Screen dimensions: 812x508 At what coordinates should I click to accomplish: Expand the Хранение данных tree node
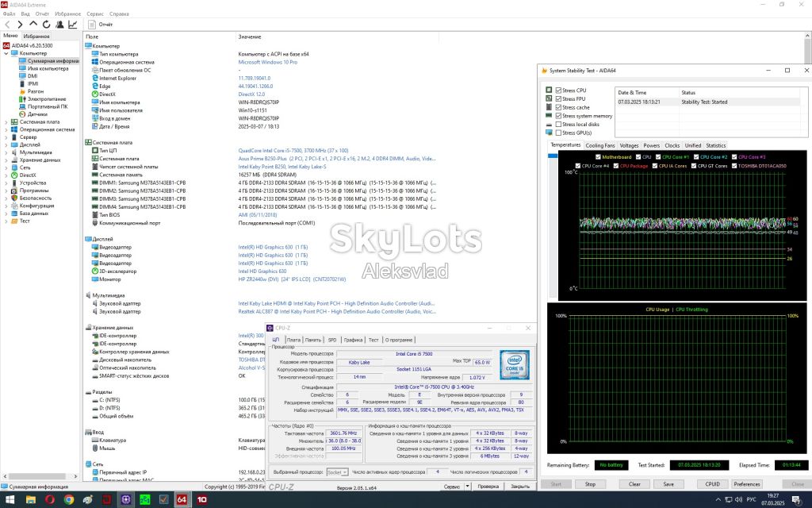tap(6, 160)
